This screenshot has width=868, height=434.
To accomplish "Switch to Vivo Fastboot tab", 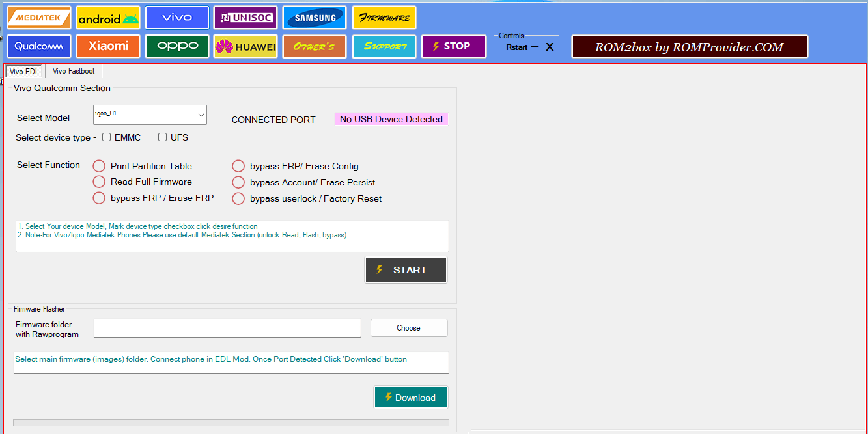I will [x=74, y=71].
